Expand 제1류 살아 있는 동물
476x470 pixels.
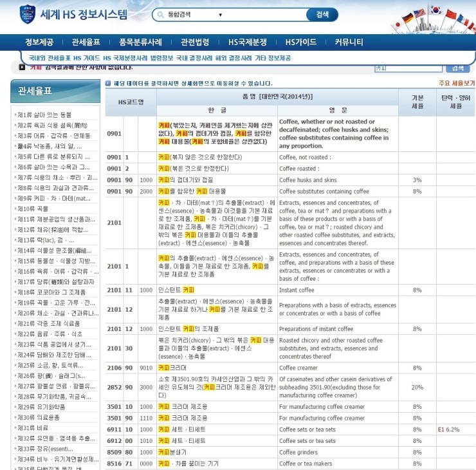44,115
